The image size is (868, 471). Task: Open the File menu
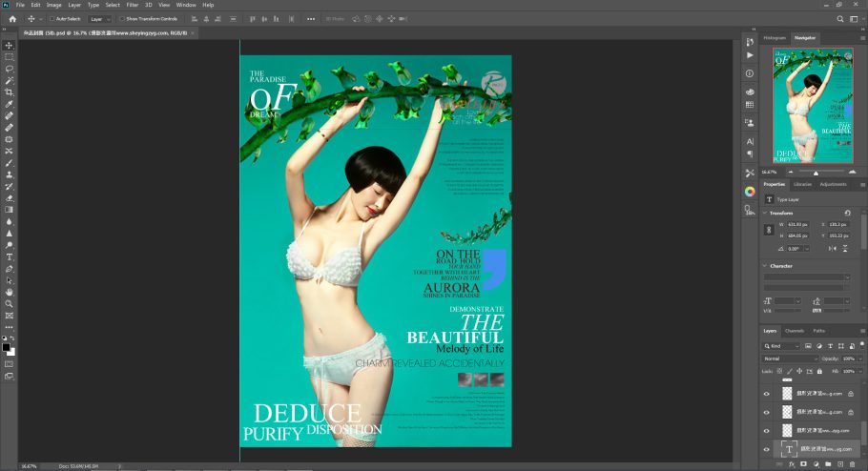click(20, 5)
